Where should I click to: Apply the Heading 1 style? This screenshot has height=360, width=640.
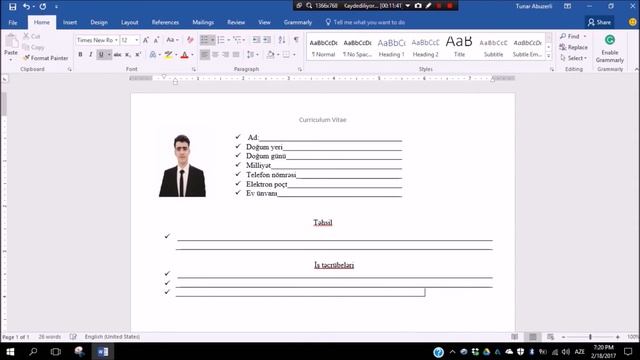pyautogui.click(x=391, y=47)
